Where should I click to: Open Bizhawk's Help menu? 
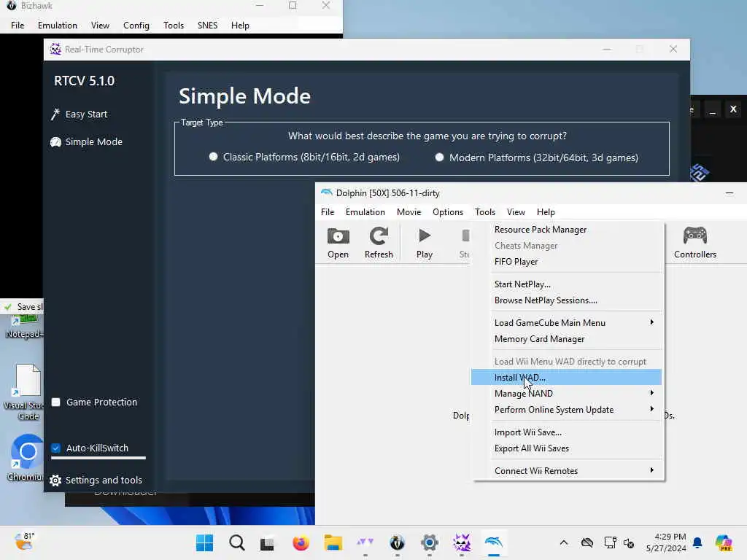(240, 26)
